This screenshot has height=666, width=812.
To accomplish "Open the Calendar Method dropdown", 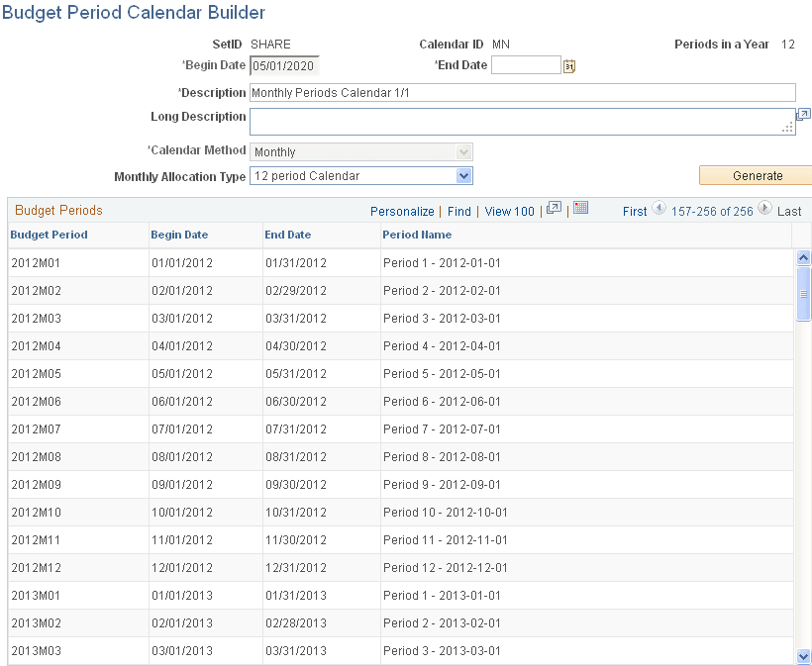I will point(463,151).
